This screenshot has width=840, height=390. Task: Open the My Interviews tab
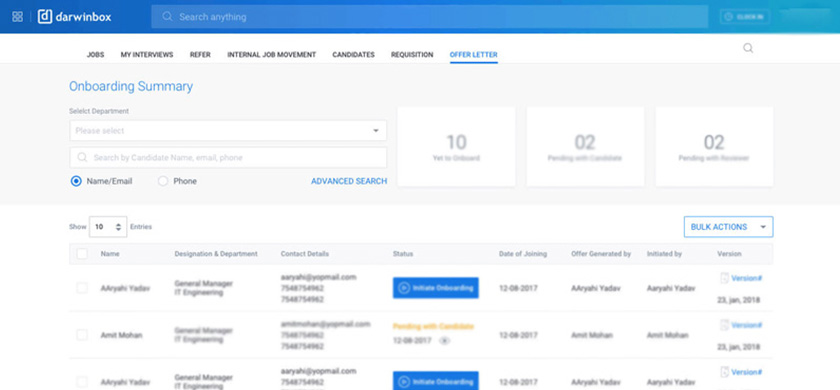[x=147, y=55]
